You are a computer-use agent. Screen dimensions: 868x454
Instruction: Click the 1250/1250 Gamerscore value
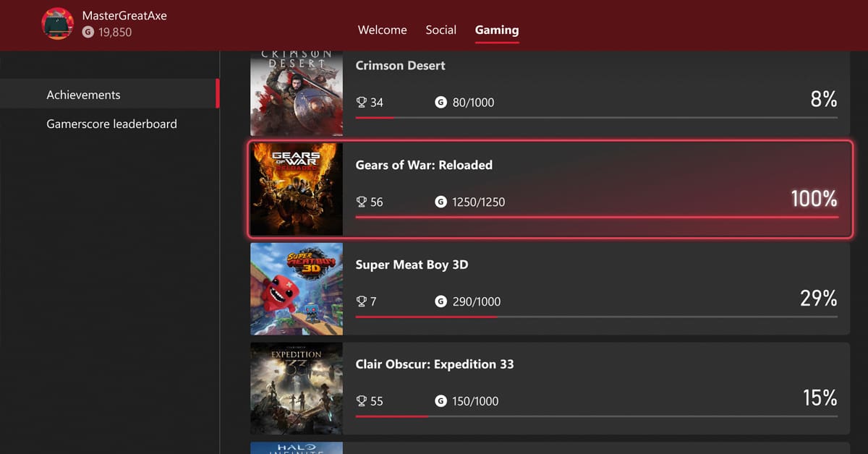tap(478, 202)
